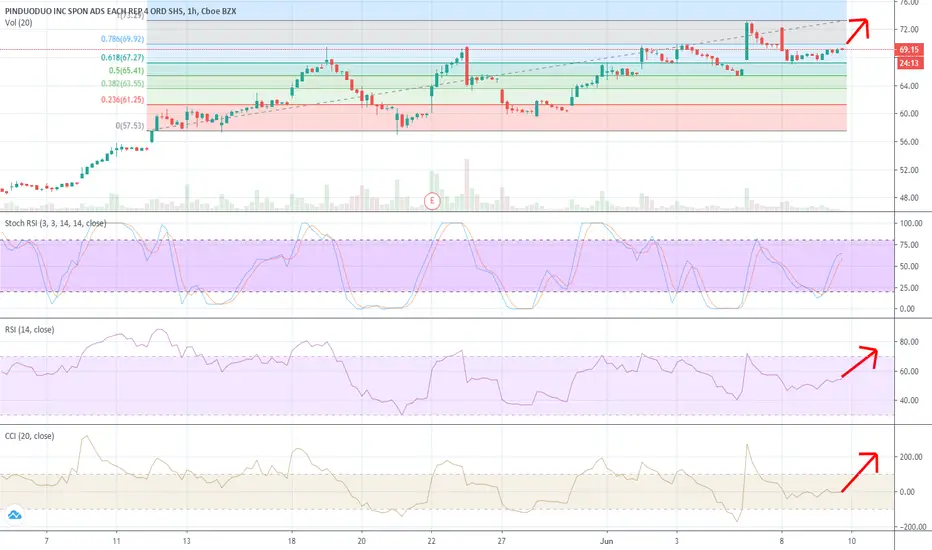Click the 64.00 price axis value
The image size is (932, 550).
point(909,86)
